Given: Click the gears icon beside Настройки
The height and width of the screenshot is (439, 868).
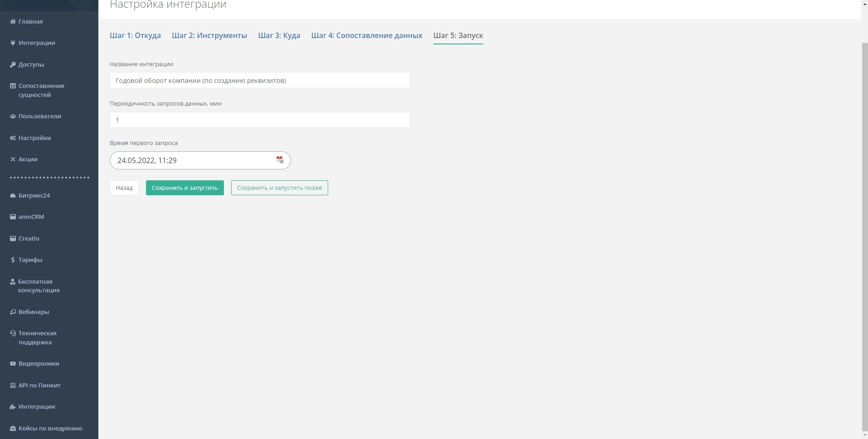Looking at the screenshot, I should point(13,138).
